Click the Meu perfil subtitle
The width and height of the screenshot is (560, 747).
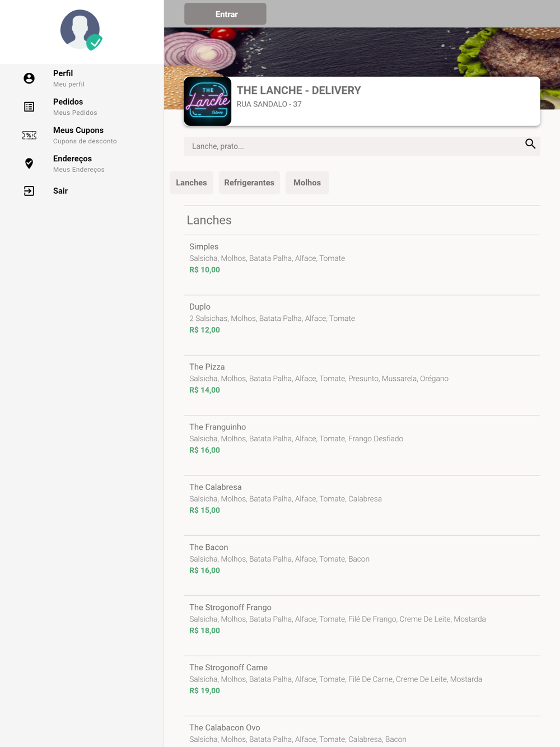(69, 85)
